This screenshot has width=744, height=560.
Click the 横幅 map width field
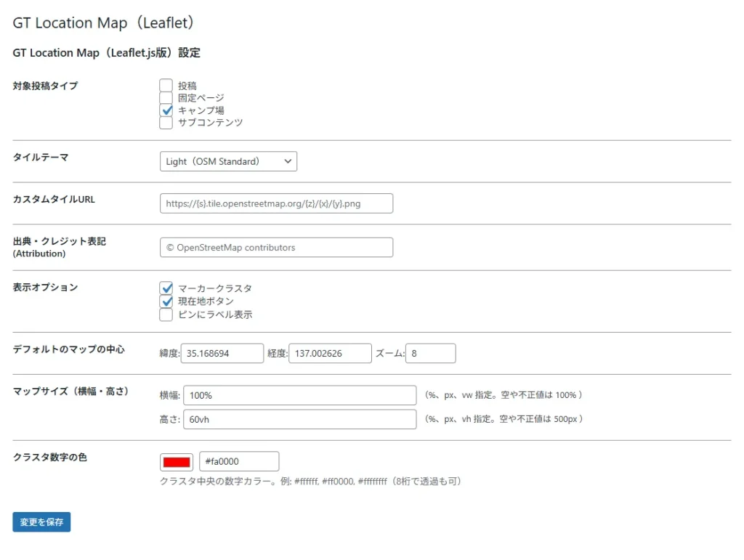pos(300,395)
